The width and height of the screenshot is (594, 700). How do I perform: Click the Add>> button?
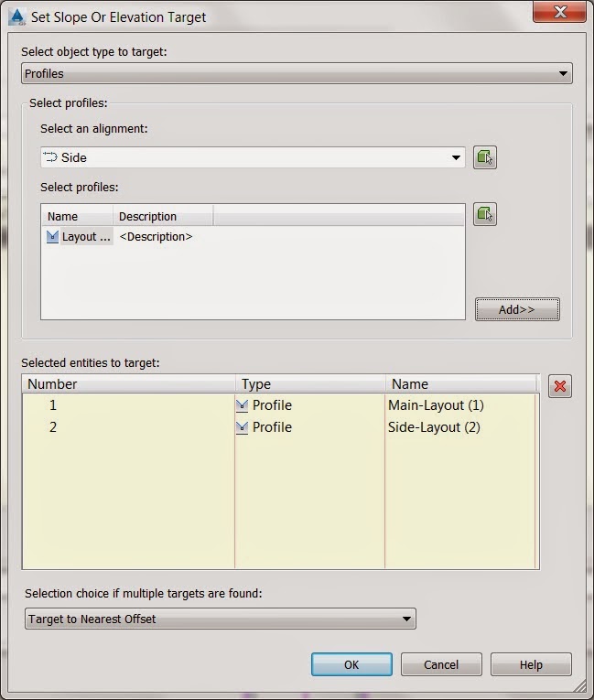pos(517,309)
